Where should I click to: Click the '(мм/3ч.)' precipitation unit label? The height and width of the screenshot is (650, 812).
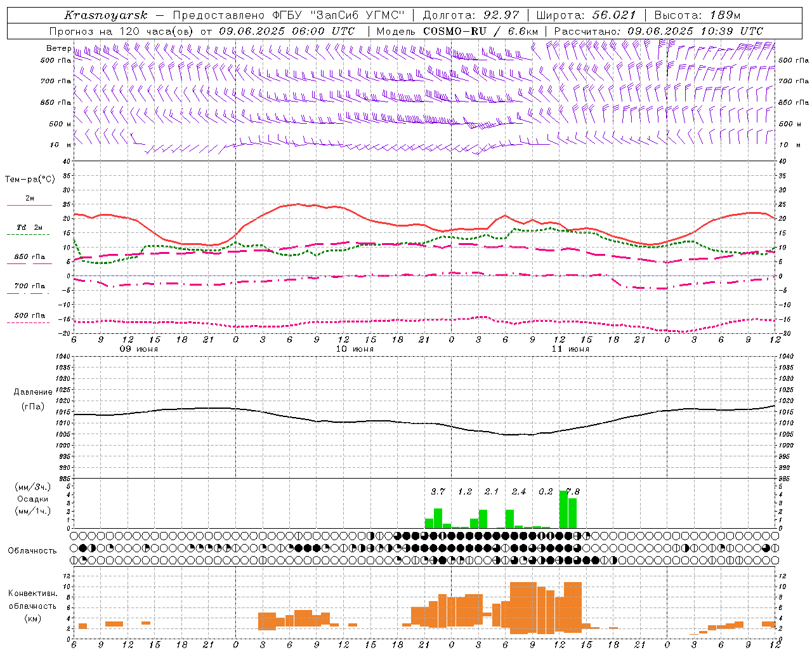click(x=33, y=487)
